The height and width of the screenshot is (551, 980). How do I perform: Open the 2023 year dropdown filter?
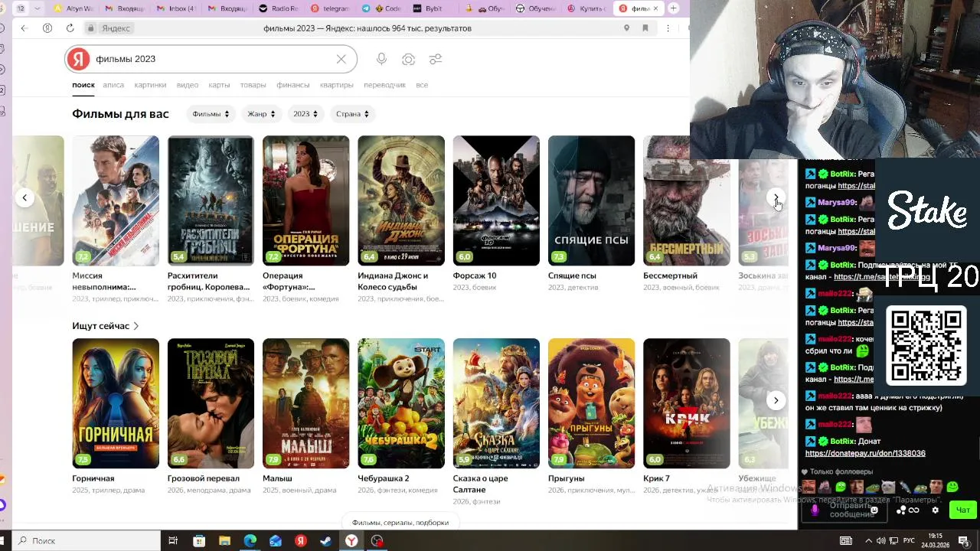pos(305,114)
